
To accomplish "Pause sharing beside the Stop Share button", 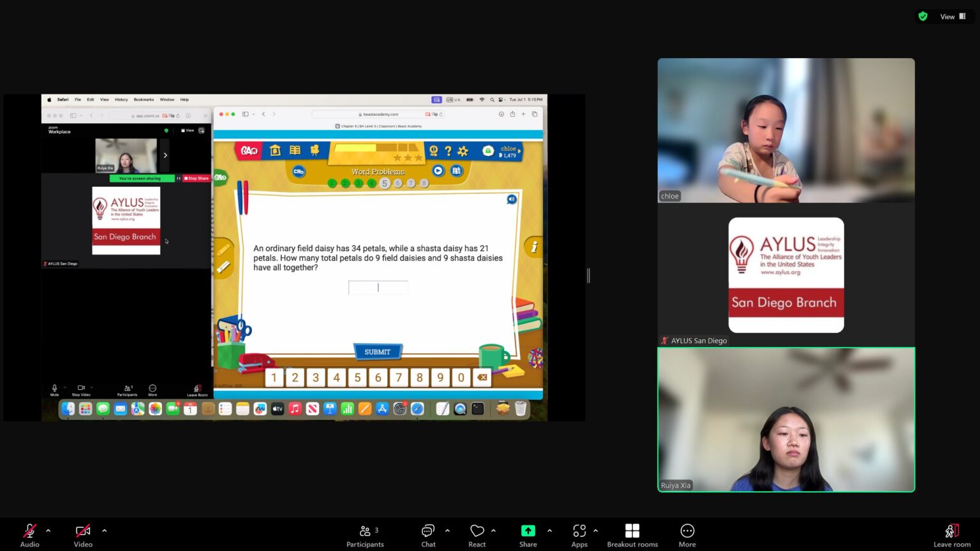I will [179, 179].
